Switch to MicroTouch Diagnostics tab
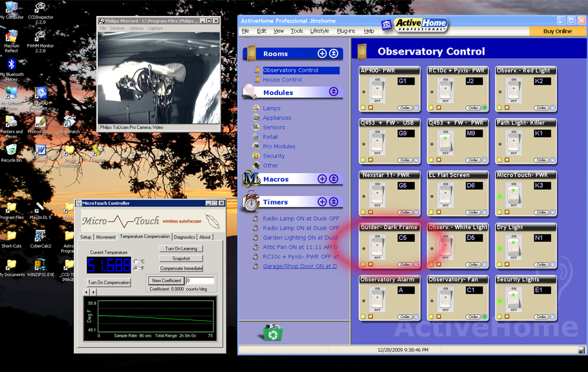Image resolution: width=588 pixels, height=372 pixels. 185,237
